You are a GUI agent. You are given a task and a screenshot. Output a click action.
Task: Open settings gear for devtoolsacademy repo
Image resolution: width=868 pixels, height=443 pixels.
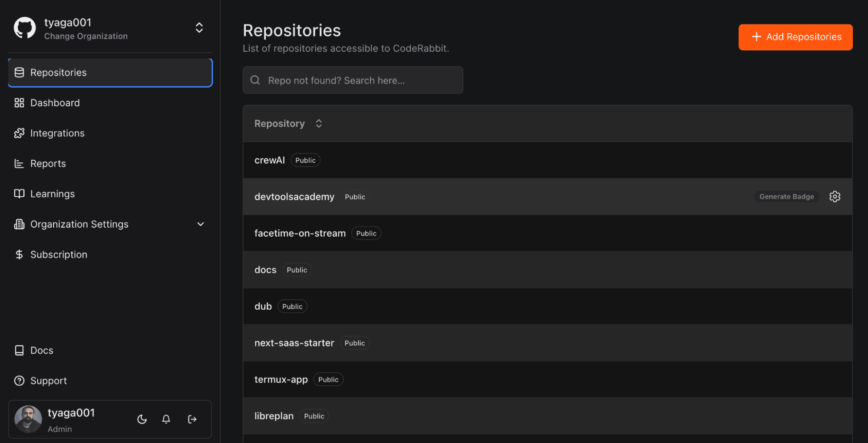tap(835, 197)
